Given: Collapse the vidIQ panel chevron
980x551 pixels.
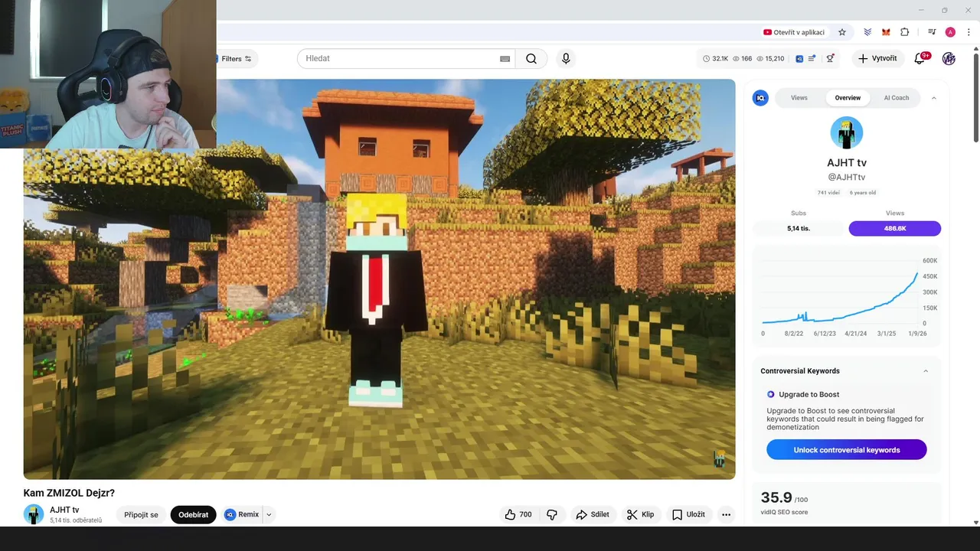Looking at the screenshot, I should [933, 98].
